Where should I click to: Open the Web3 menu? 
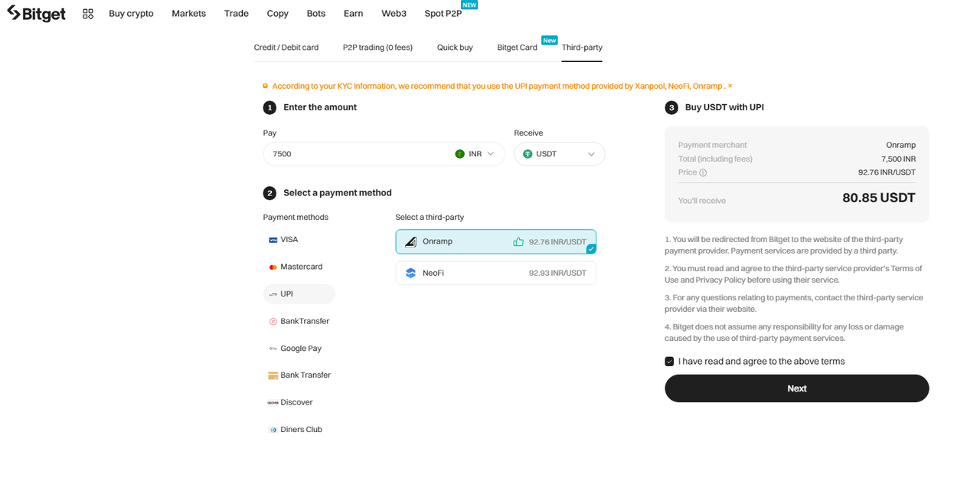click(x=394, y=14)
